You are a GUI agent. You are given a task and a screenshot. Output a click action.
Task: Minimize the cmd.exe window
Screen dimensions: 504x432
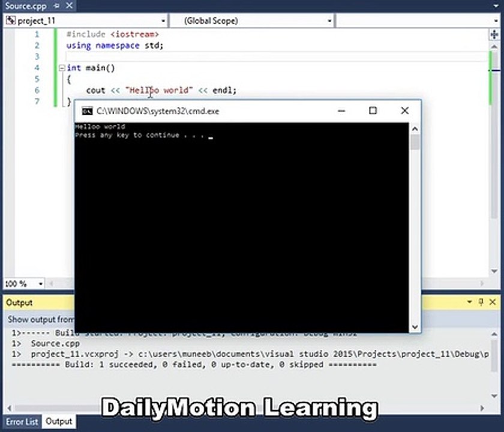coord(341,111)
